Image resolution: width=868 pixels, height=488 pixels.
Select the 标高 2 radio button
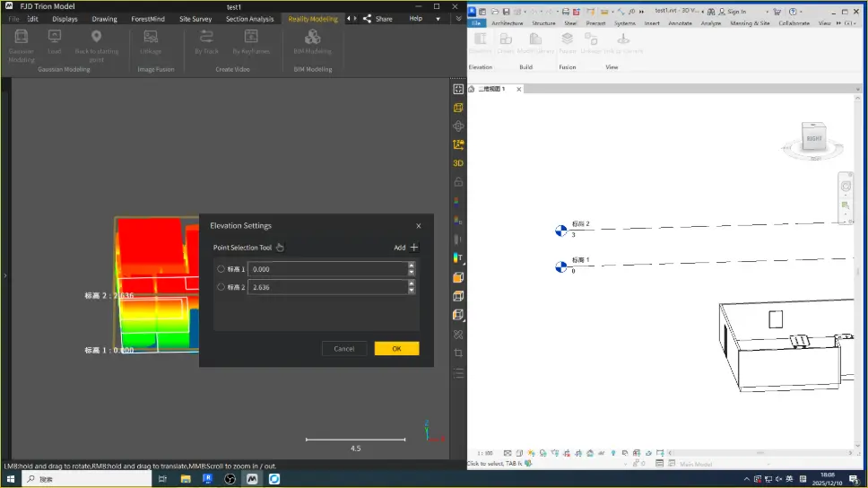point(221,287)
